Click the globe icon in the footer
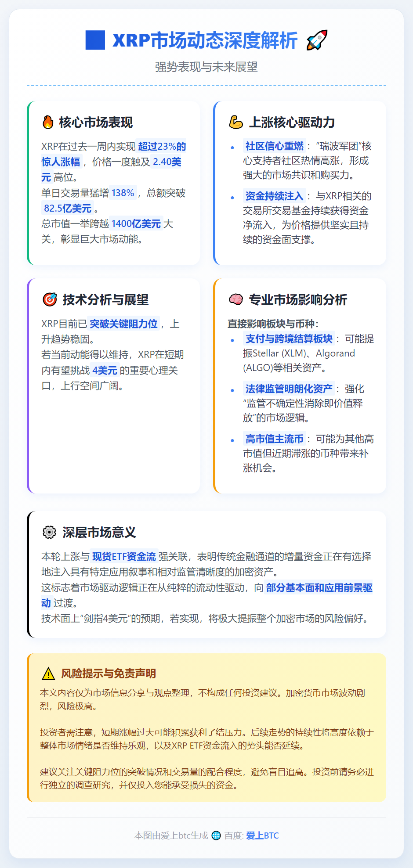The height and width of the screenshot is (868, 413). point(216,836)
